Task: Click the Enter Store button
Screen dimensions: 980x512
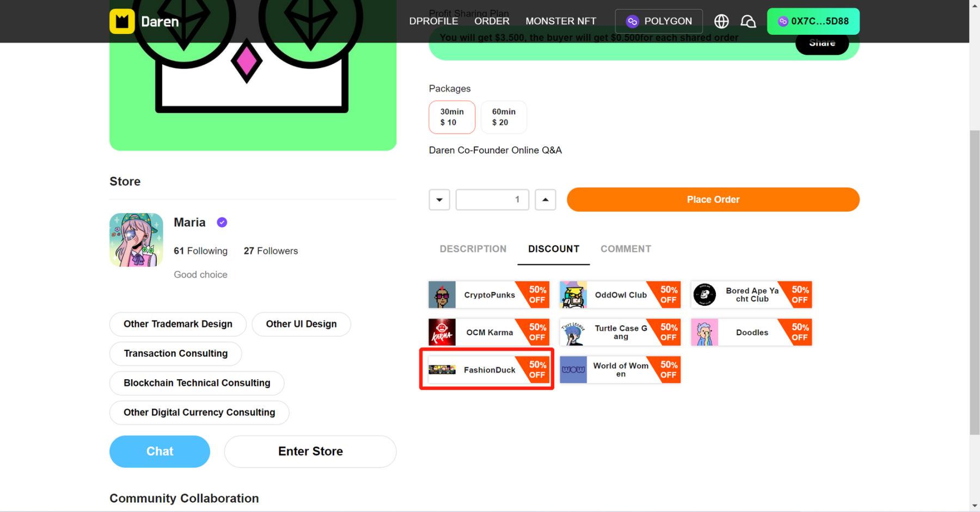Action: (x=310, y=452)
